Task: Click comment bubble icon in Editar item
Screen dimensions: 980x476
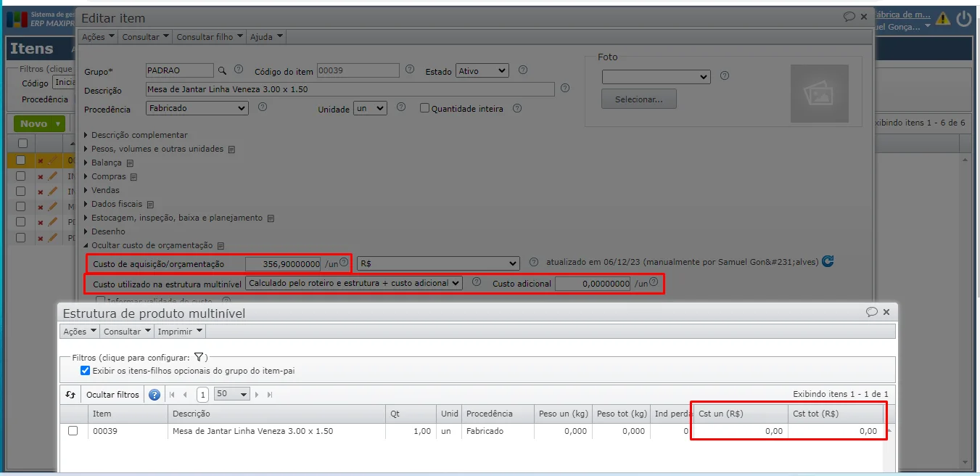Action: (x=849, y=17)
